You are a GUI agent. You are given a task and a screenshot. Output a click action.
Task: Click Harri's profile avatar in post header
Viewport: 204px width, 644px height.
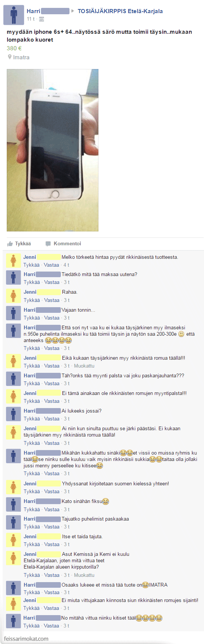point(14,15)
